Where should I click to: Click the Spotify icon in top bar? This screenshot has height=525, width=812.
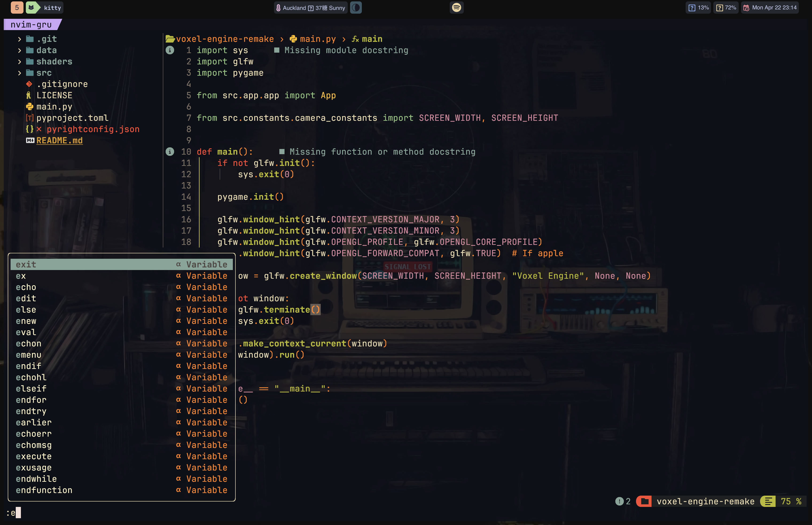click(x=456, y=8)
